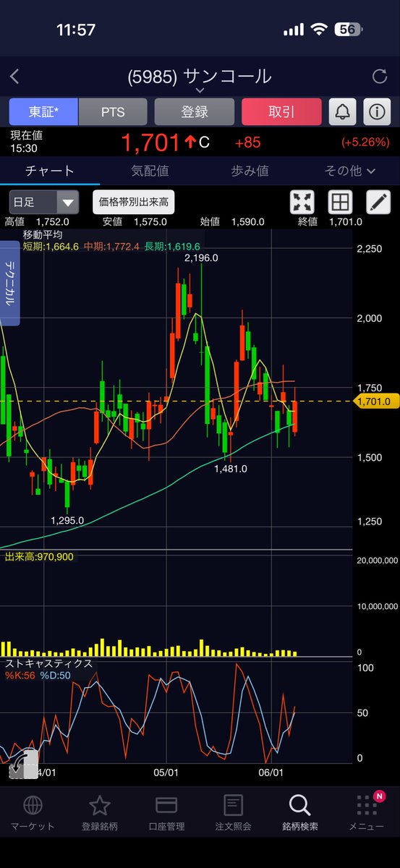Tap the 安値 1,575.0 value
This screenshot has height=868, width=400.
click(x=135, y=222)
